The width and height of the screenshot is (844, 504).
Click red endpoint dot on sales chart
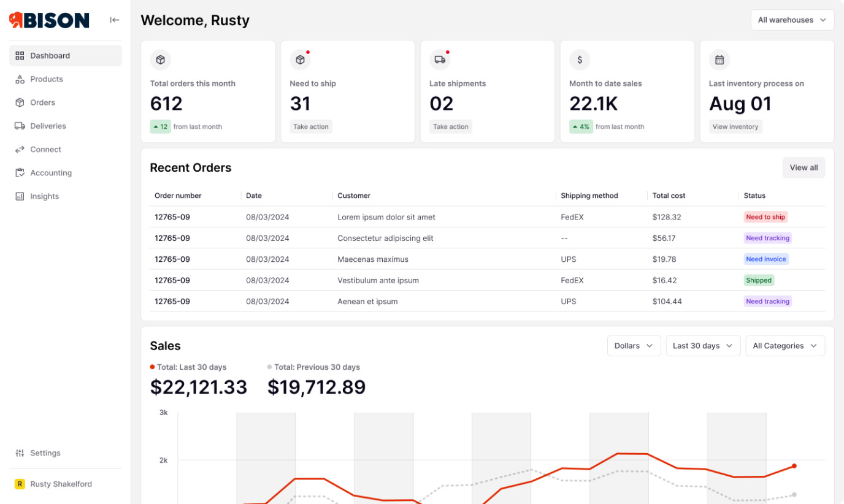[794, 466]
